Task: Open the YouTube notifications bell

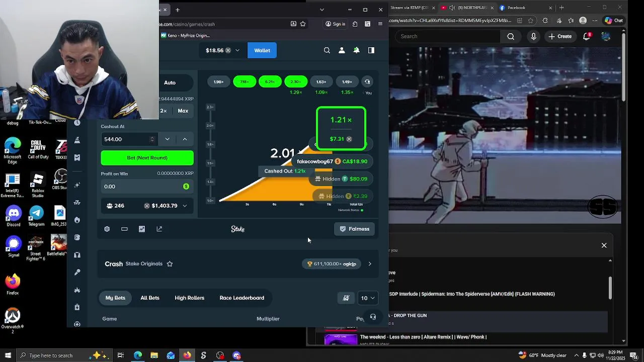Action: coord(587,36)
